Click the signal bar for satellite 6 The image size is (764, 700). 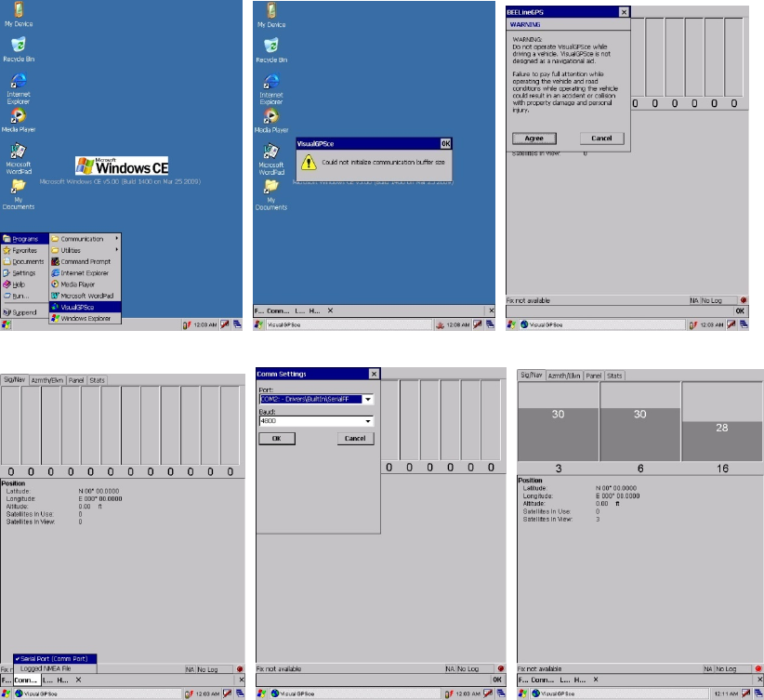(640, 434)
